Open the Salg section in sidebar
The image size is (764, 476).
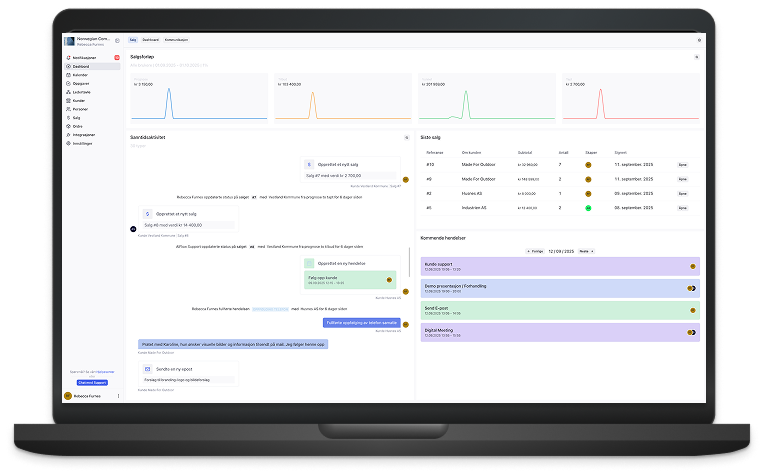pos(77,117)
